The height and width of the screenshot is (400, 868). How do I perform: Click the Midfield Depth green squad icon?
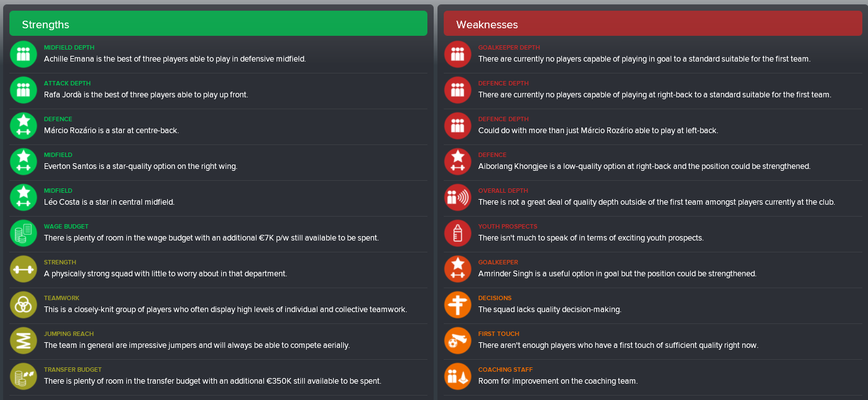click(x=24, y=54)
